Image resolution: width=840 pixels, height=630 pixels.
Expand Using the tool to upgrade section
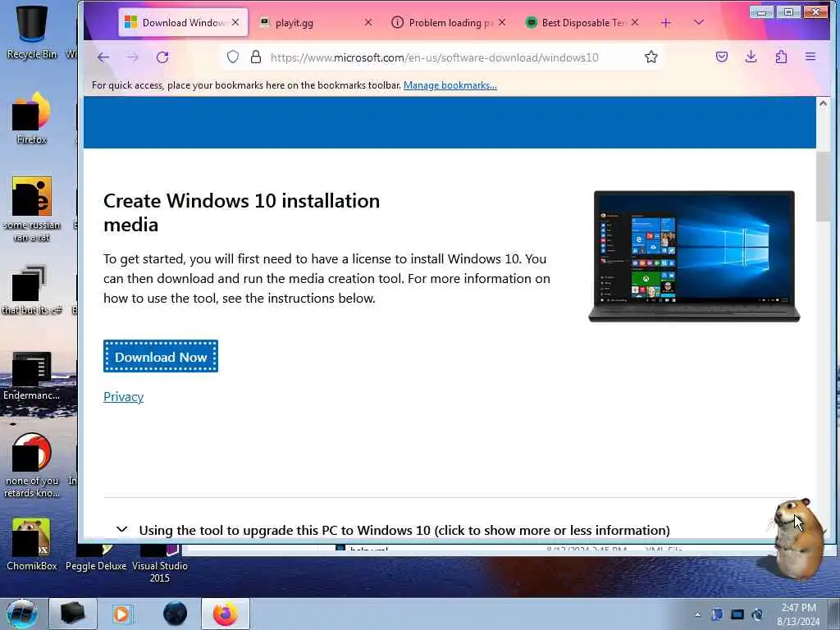(x=393, y=531)
